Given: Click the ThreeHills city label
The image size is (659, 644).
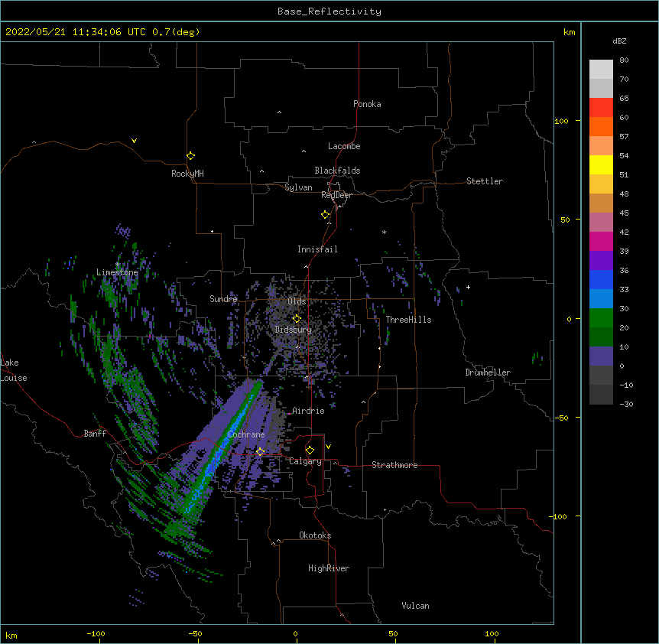Looking at the screenshot, I should coord(408,320).
